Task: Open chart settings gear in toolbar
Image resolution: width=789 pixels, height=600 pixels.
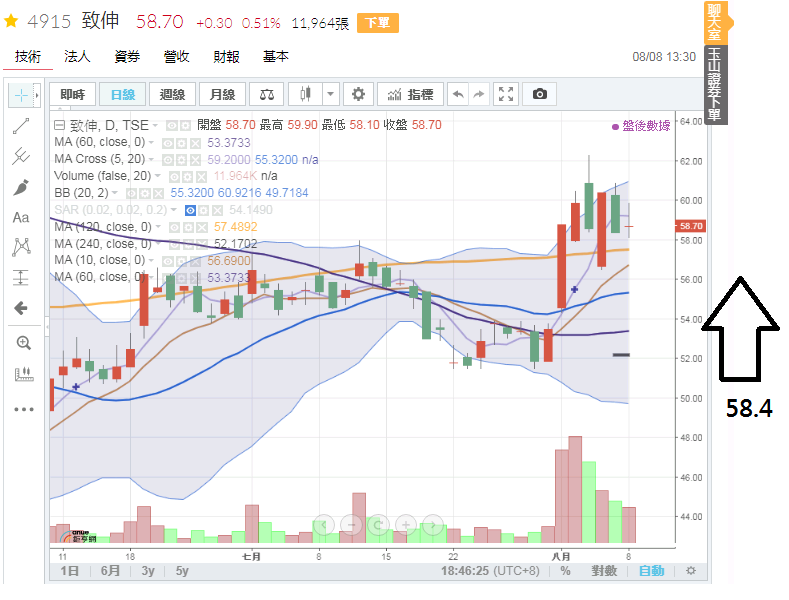Action: [x=359, y=94]
